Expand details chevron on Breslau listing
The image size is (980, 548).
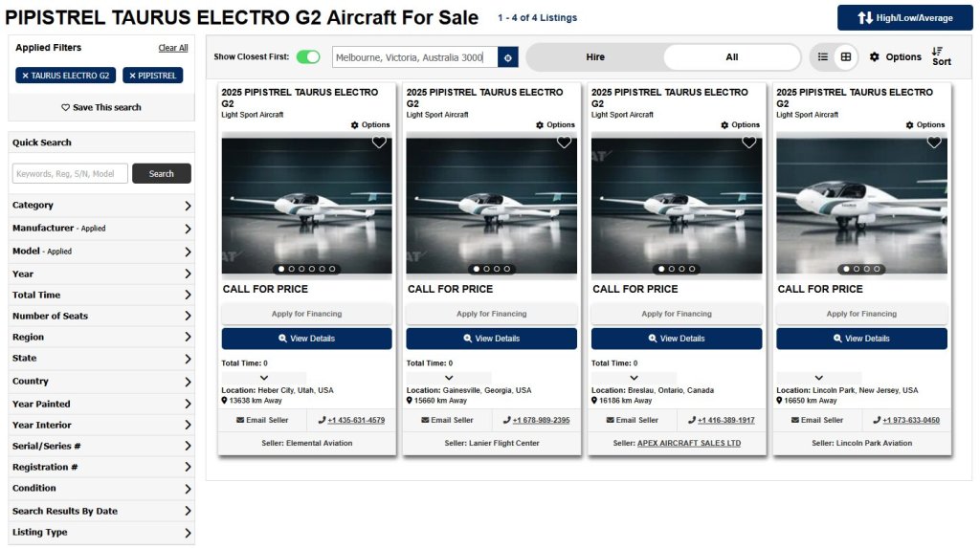[635, 378]
